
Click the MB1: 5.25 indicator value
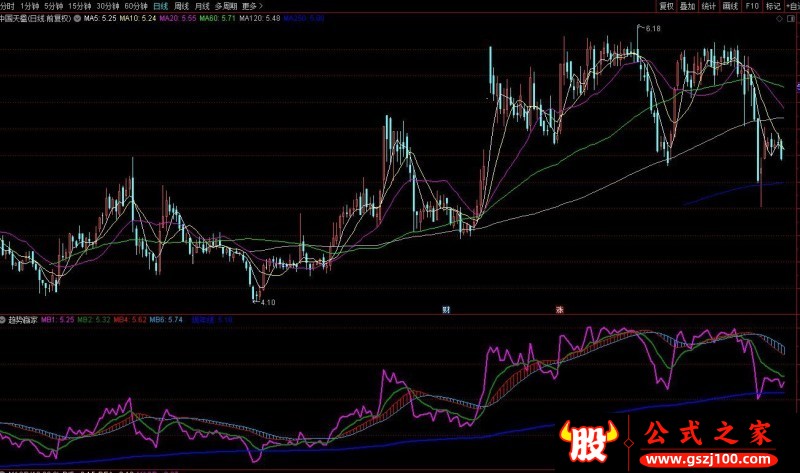(57, 320)
